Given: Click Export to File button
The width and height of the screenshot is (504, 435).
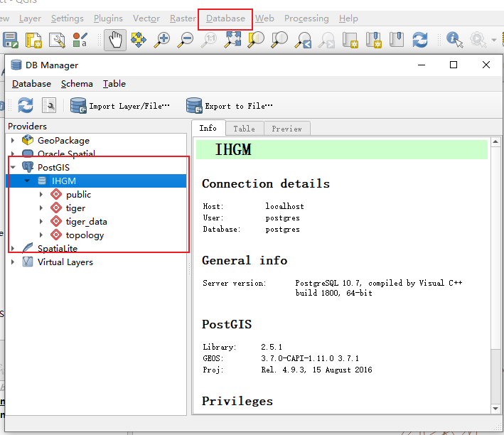Looking at the screenshot, I should 229,106.
